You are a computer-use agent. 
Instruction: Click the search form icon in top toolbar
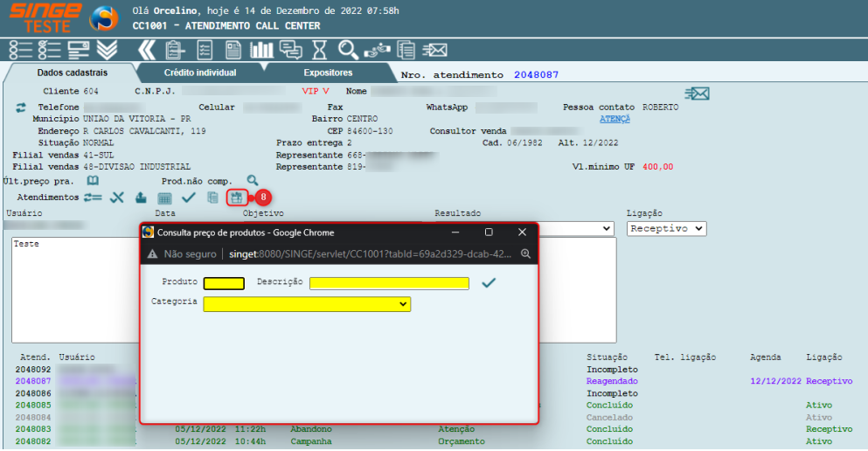pyautogui.click(x=79, y=51)
